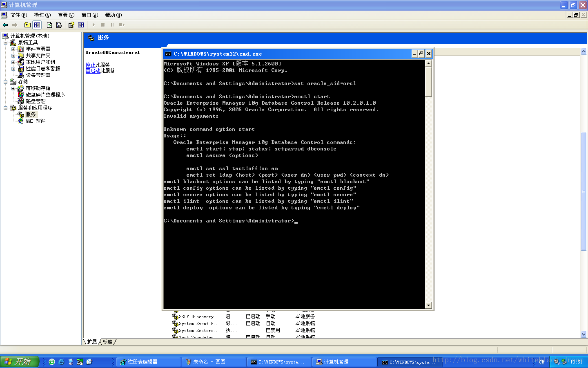
Task: Click the 事件查看器 icon in the tree
Action: (21, 49)
